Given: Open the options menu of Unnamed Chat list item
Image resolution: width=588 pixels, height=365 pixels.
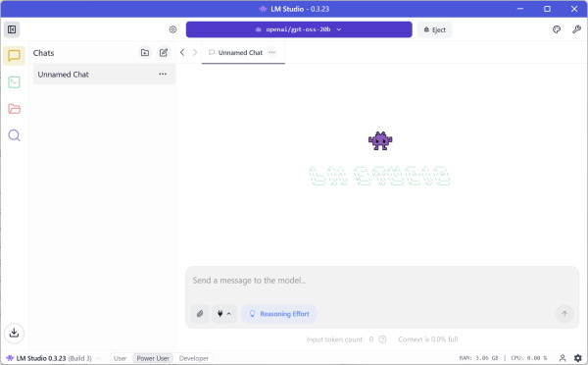Looking at the screenshot, I should point(163,74).
